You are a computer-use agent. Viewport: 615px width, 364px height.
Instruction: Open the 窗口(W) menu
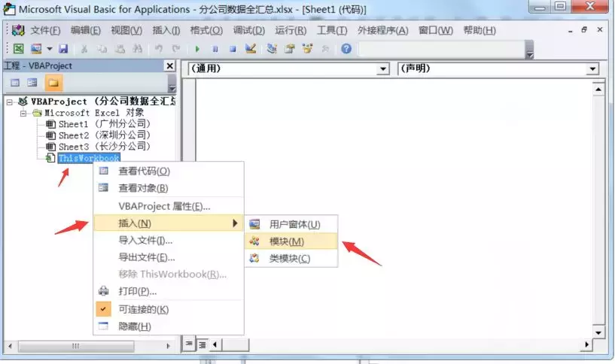tap(435, 30)
